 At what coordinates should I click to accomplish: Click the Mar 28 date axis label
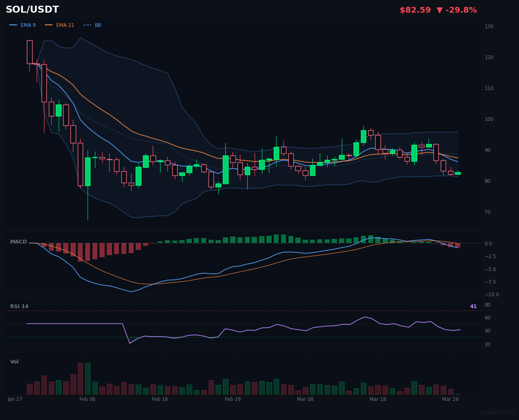point(450,399)
